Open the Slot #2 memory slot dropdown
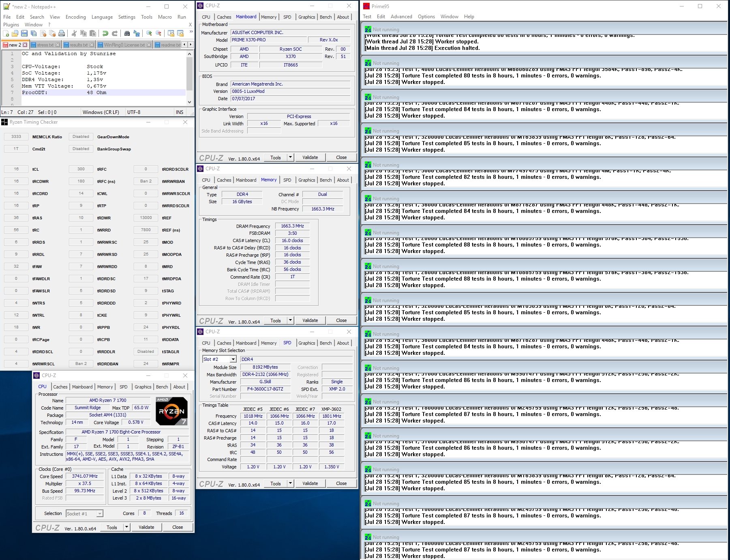The image size is (730, 560). pos(233,359)
